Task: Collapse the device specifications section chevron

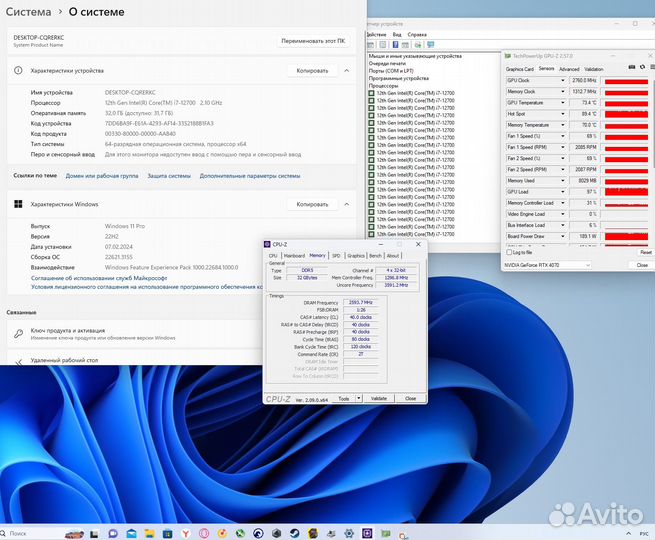Action: click(x=347, y=71)
